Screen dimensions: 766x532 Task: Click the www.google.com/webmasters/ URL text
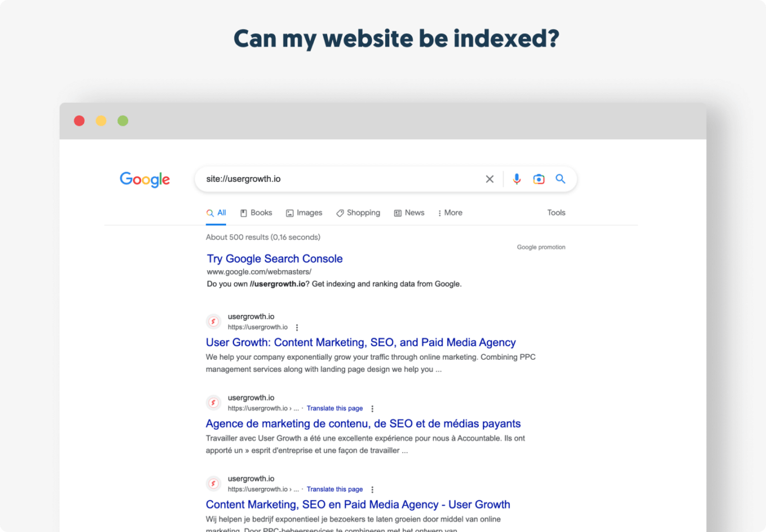point(259,272)
